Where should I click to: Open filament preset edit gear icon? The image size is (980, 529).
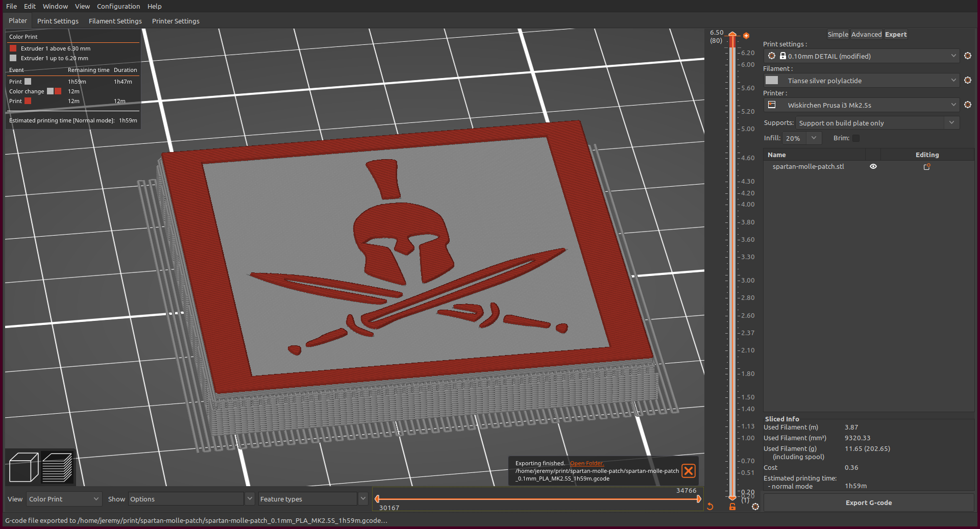pos(967,80)
